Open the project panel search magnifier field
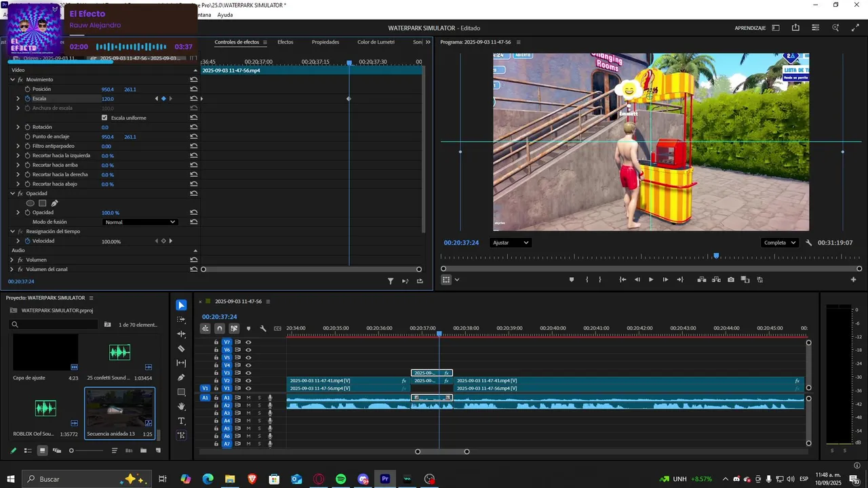The image size is (868, 488). (x=54, y=325)
